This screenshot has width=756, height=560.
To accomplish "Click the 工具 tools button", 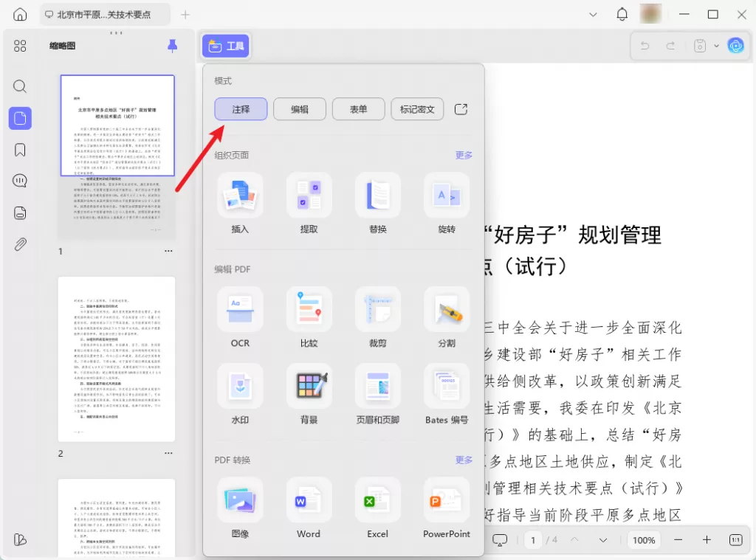I will click(225, 45).
